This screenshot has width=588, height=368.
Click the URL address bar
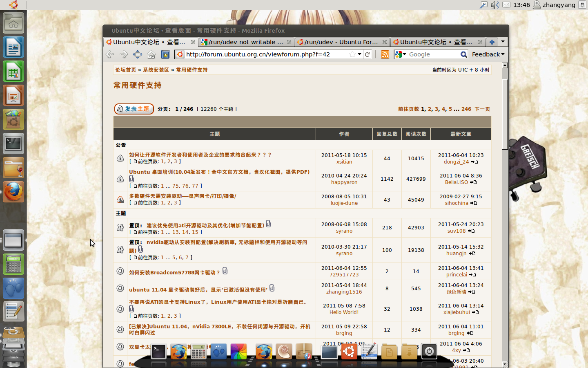[266, 54]
